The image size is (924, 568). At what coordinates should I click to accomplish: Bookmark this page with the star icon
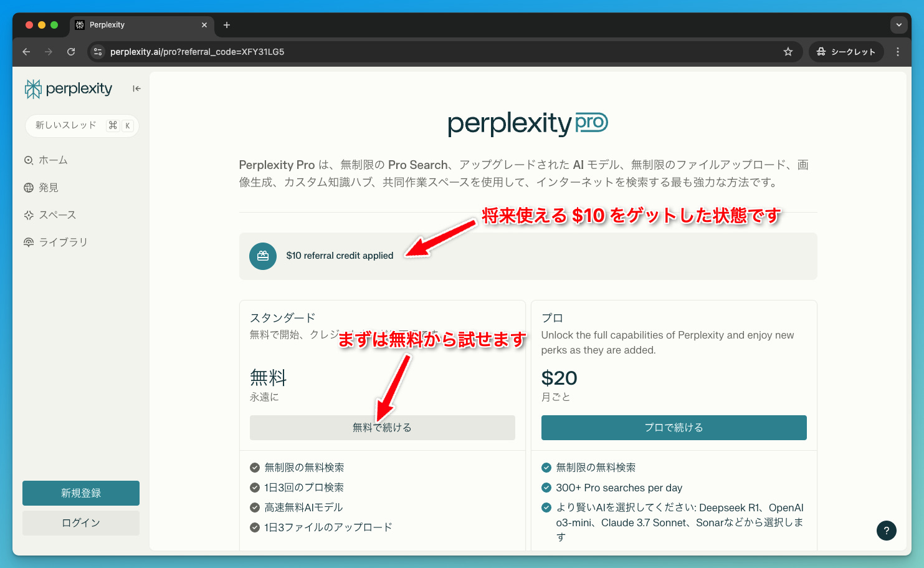click(x=788, y=52)
